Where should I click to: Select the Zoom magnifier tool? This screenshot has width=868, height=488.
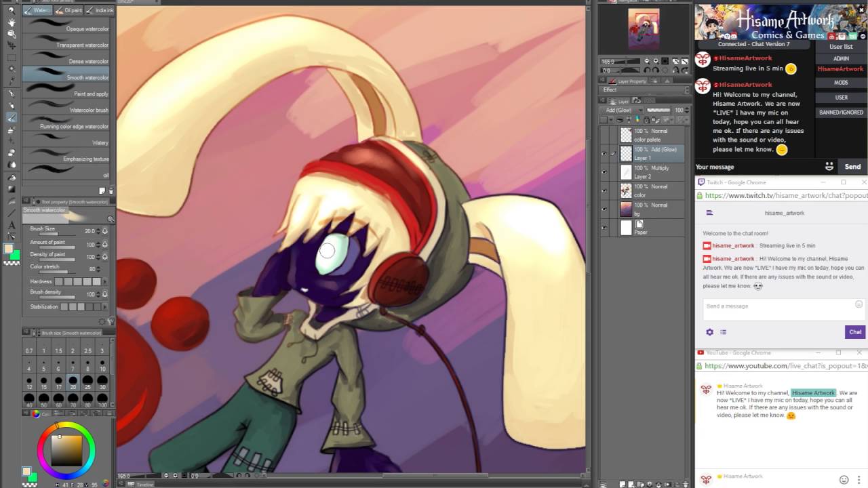[x=12, y=10]
